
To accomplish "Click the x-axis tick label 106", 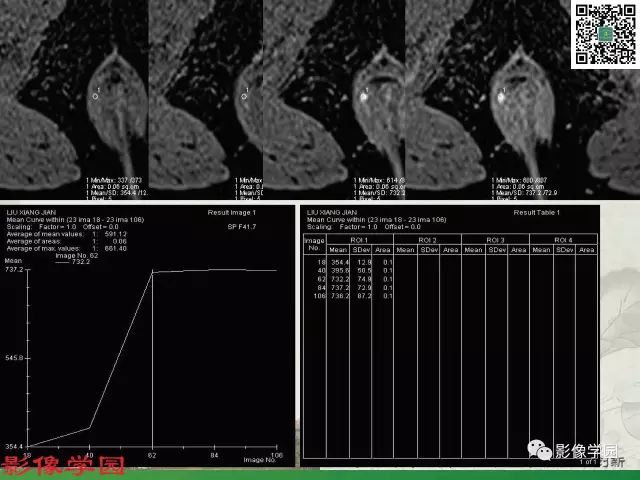I will (276, 456).
